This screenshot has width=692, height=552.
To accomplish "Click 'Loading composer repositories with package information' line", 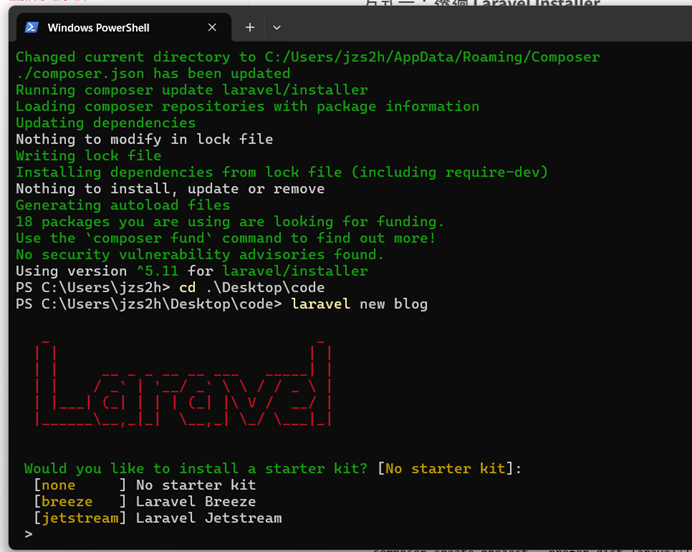I will pos(247,106).
